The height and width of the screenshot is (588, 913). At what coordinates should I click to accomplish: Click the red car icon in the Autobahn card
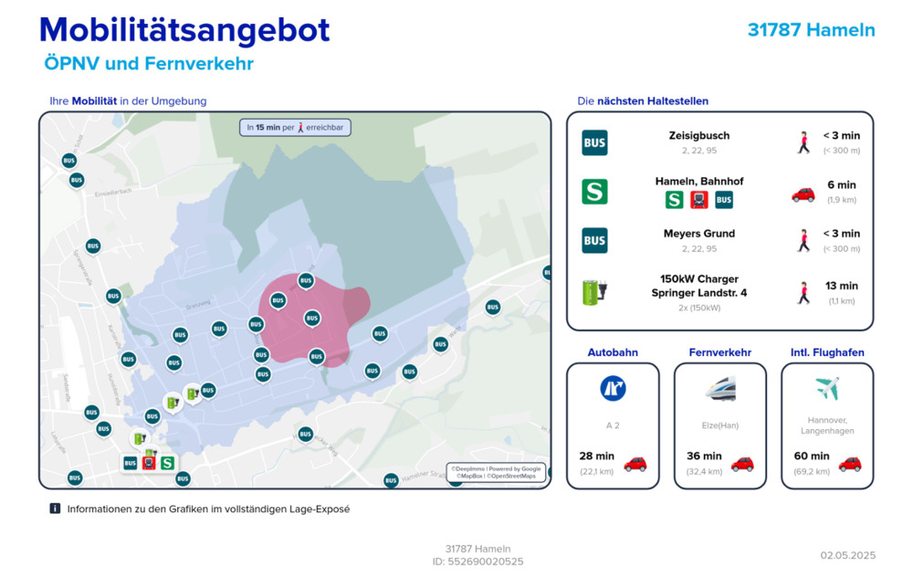pos(635,464)
